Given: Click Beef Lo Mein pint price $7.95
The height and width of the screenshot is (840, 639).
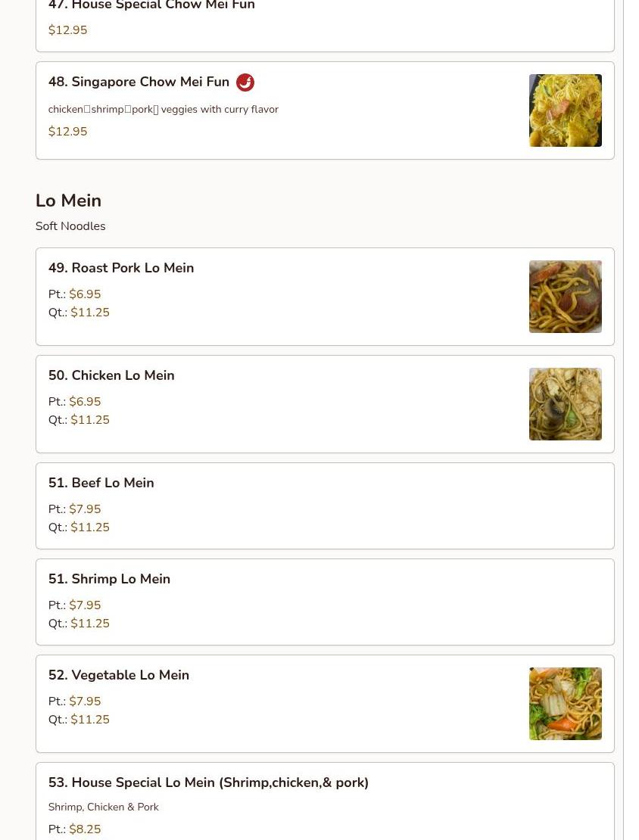Looking at the screenshot, I should (85, 509).
